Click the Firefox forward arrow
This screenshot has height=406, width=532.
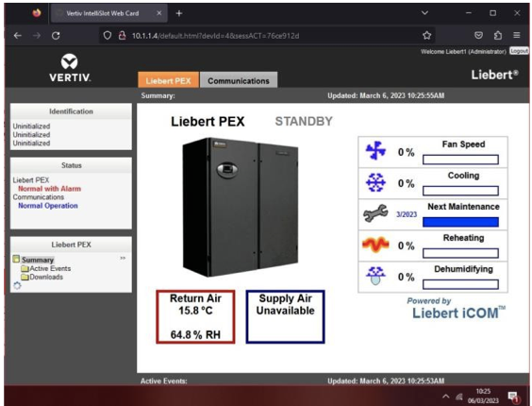[x=37, y=35]
